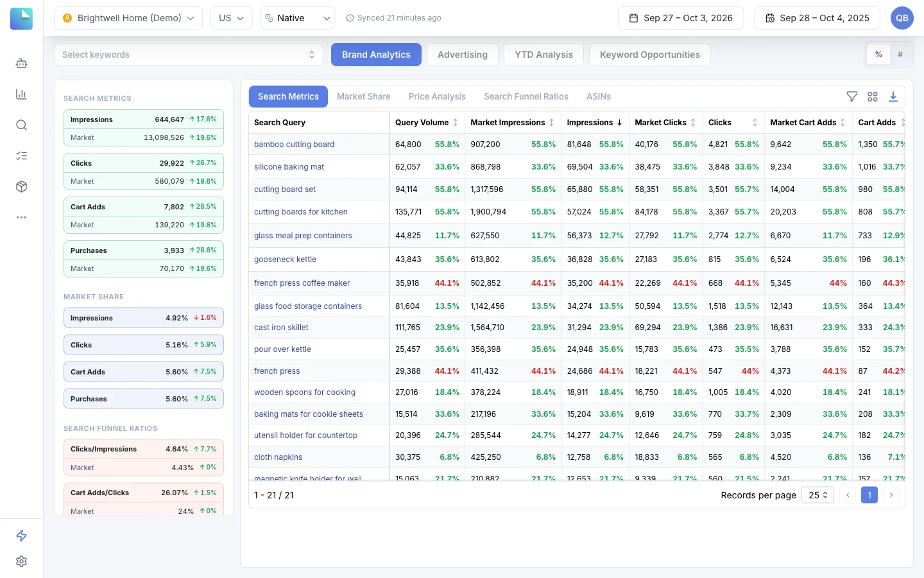This screenshot has width=924, height=578.
Task: Click the app logo in the sidebar
Action: click(x=21, y=19)
